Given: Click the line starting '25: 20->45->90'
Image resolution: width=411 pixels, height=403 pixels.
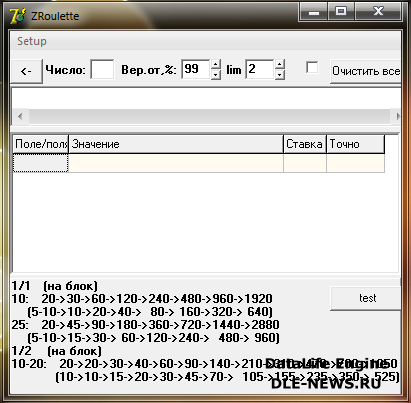Looking at the screenshot, I should click(145, 325).
